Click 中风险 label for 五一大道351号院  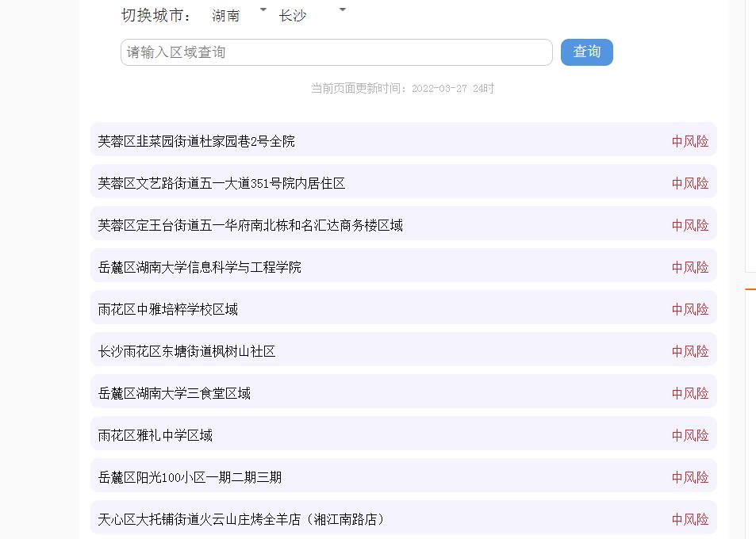click(690, 183)
